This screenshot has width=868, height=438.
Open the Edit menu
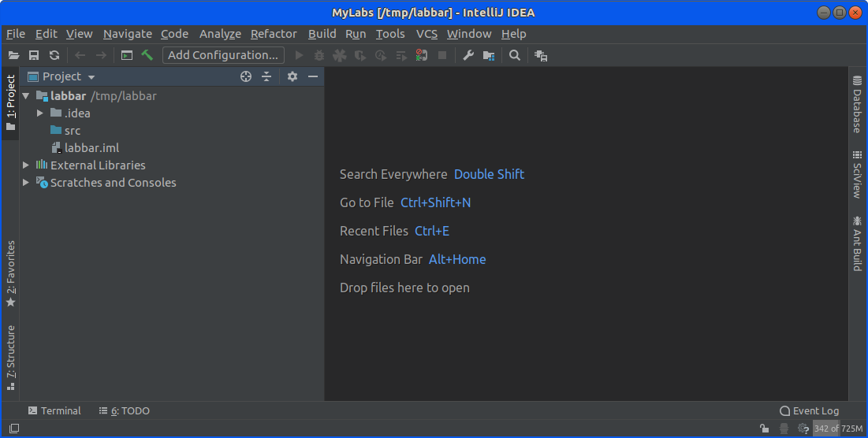pyautogui.click(x=46, y=34)
